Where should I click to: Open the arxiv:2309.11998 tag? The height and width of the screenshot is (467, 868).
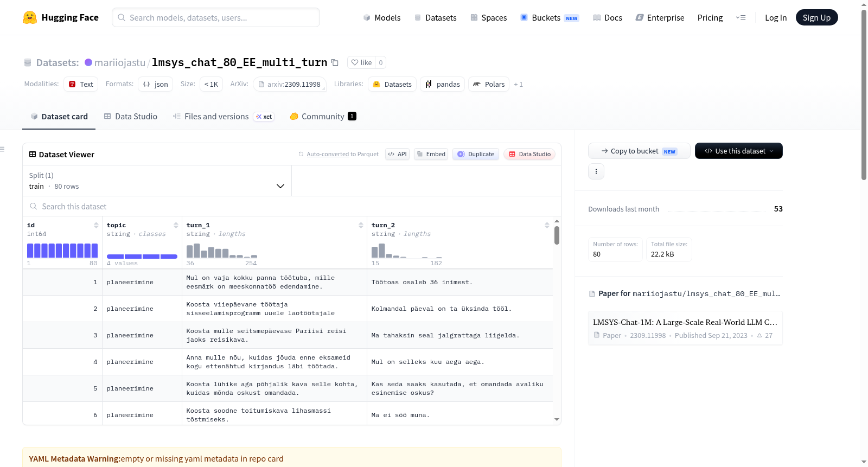coord(290,84)
